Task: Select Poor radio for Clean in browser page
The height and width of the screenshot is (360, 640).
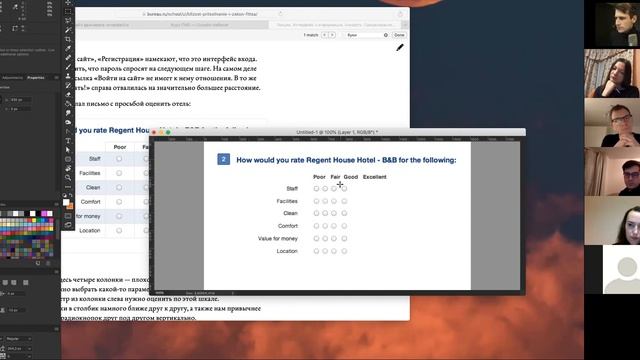Action: coord(119,187)
